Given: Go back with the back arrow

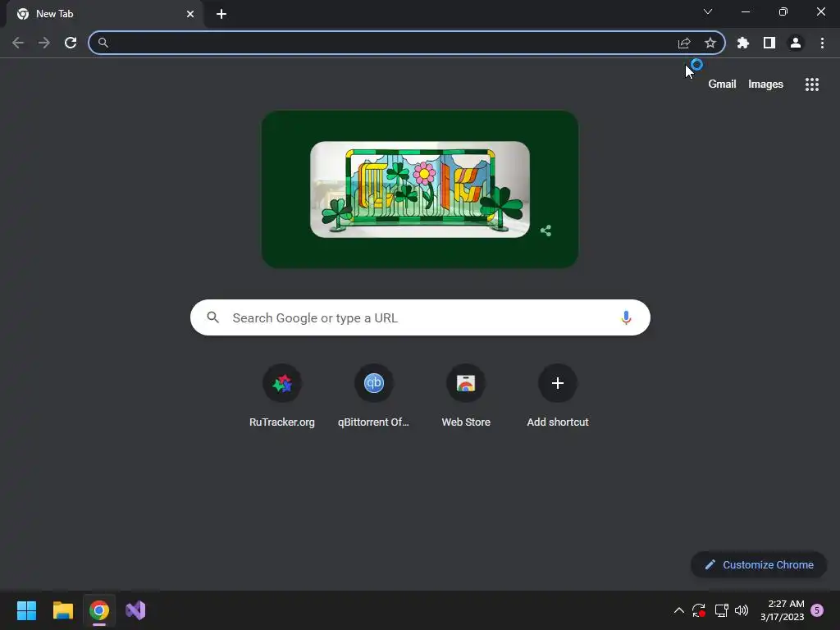Looking at the screenshot, I should tap(18, 43).
